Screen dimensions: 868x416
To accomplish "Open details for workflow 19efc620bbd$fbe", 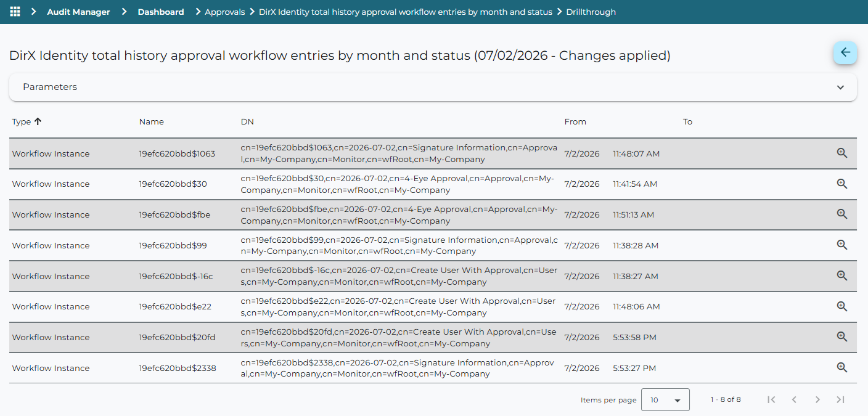I will 841,214.
